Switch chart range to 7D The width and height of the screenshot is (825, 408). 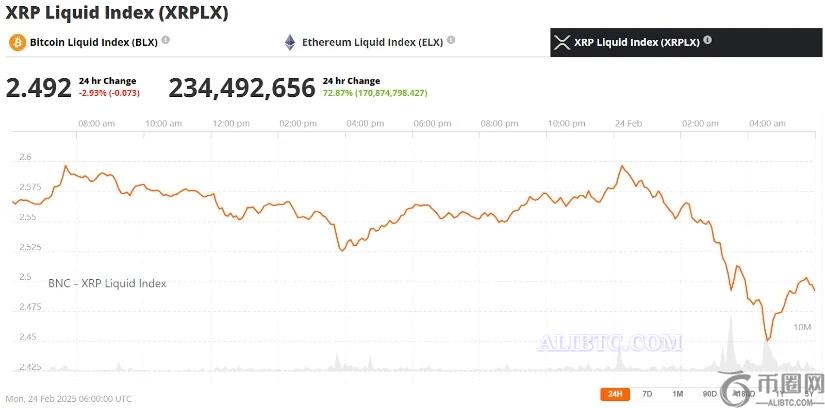coord(647,394)
